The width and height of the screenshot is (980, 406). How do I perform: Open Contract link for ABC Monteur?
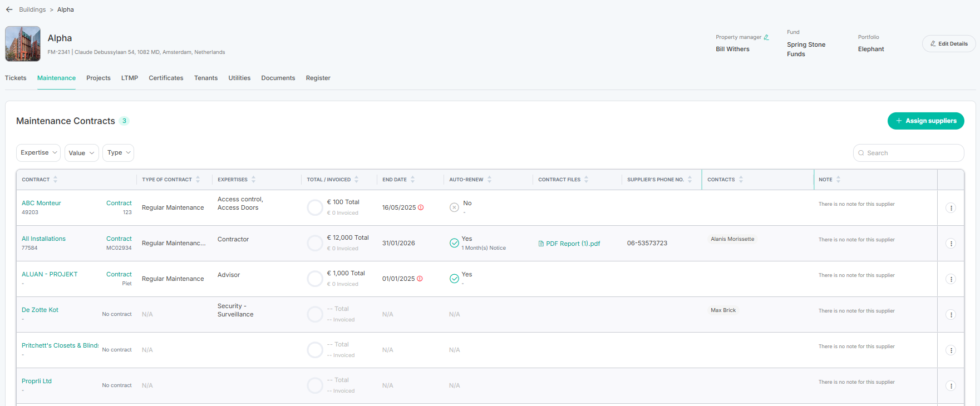point(119,203)
